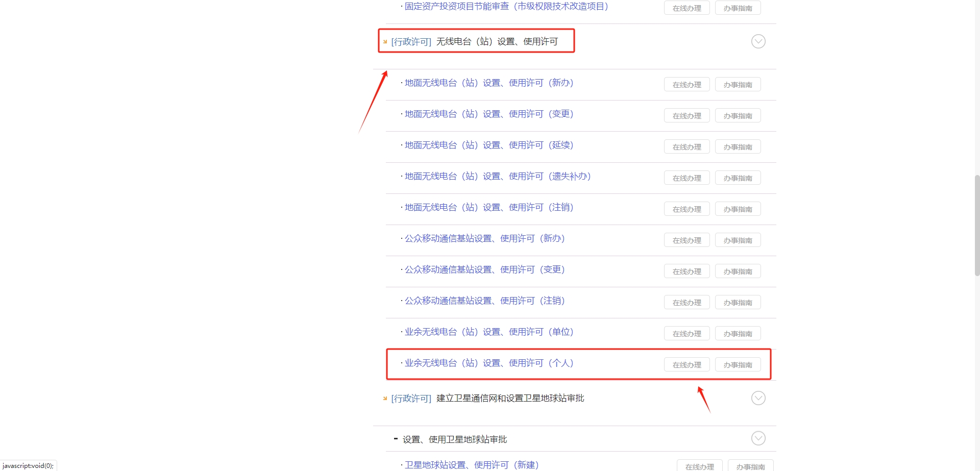This screenshot has width=980, height=471.
Task: Click 在线办理 for 公众移动通信基站（变更）
Action: (687, 271)
